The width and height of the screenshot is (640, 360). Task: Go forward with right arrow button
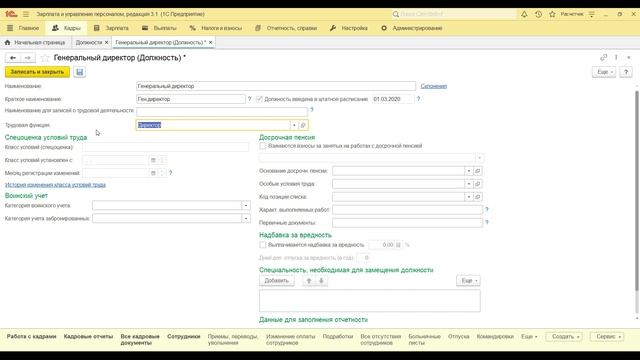tap(27, 58)
